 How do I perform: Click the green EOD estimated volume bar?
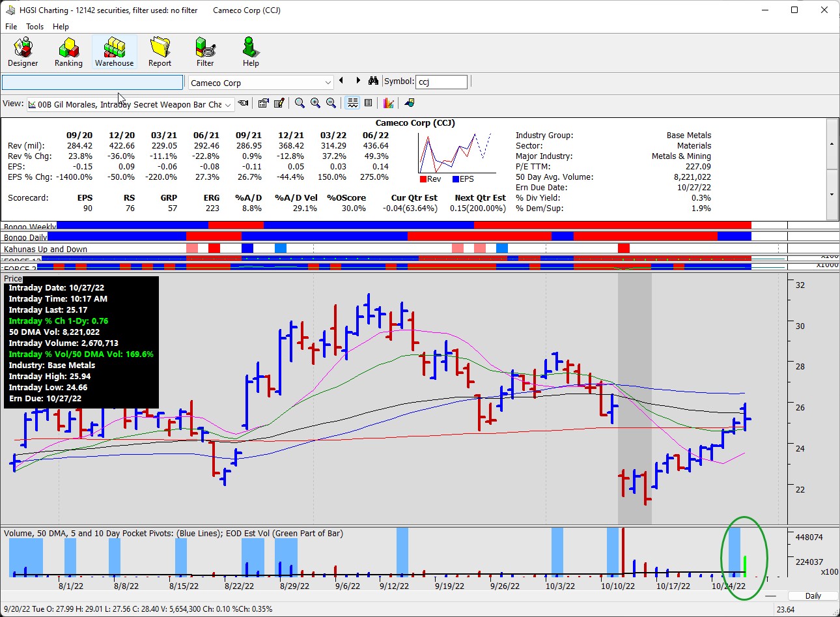pos(745,566)
